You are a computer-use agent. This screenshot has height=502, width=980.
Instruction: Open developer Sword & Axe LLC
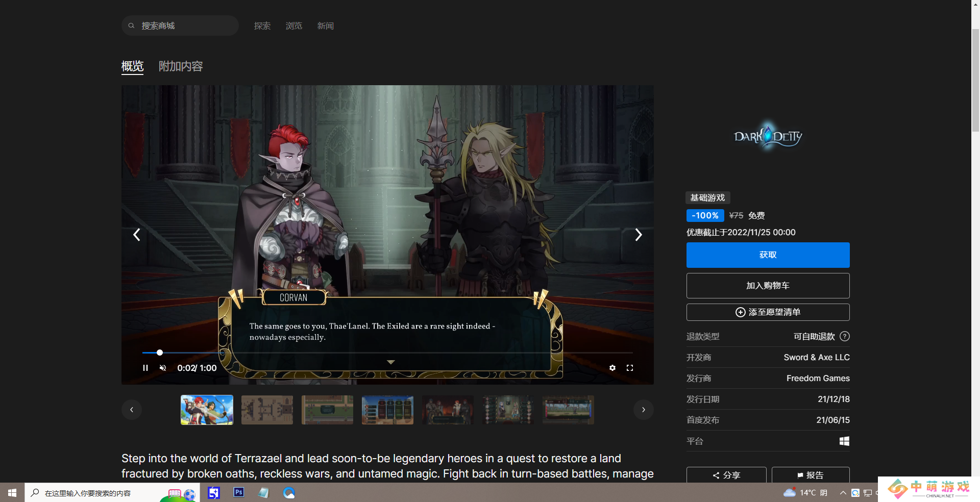click(817, 358)
